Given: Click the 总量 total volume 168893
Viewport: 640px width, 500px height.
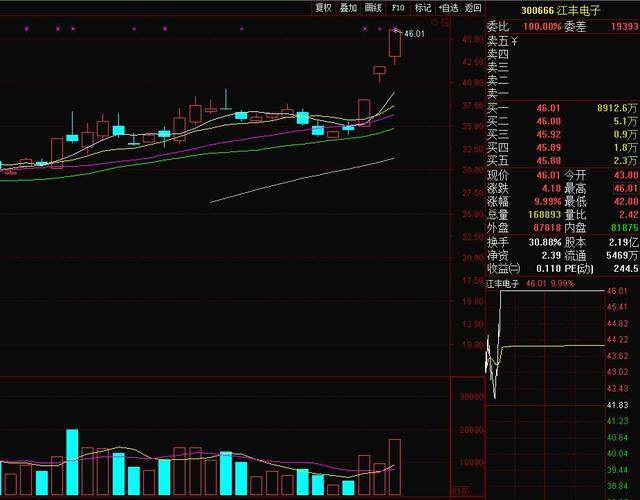Looking at the screenshot, I should [x=545, y=215].
